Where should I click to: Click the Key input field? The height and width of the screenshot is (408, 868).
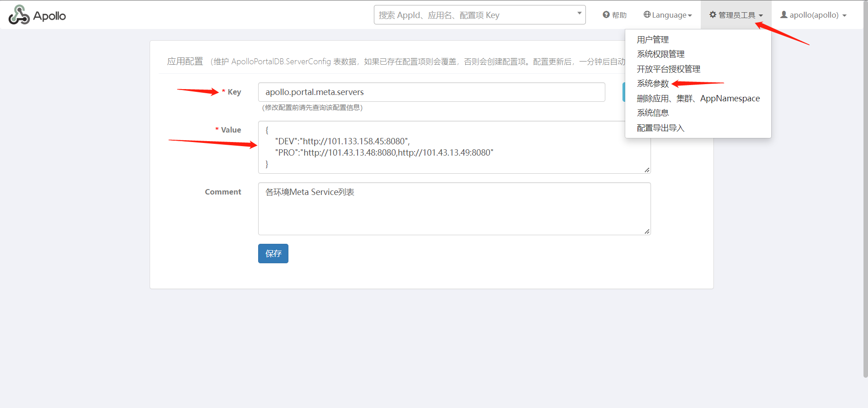[431, 92]
